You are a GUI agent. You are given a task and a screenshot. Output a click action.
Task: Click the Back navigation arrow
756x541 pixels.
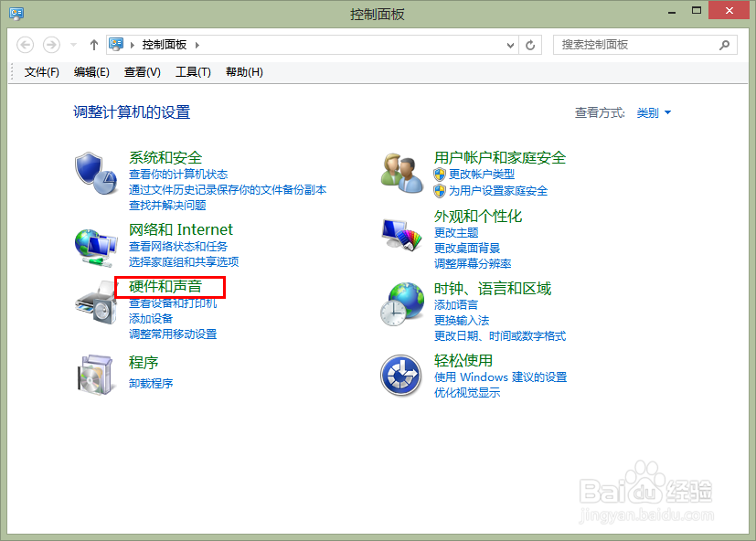tap(25, 45)
